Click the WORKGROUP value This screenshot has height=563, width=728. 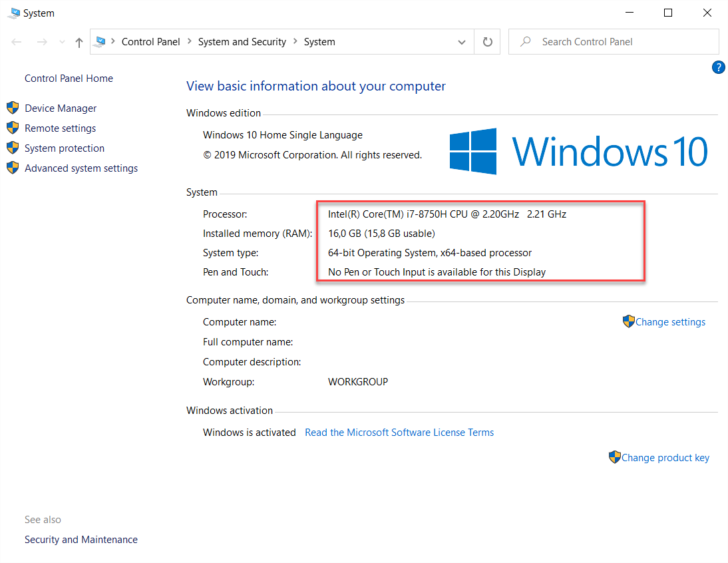[358, 382]
